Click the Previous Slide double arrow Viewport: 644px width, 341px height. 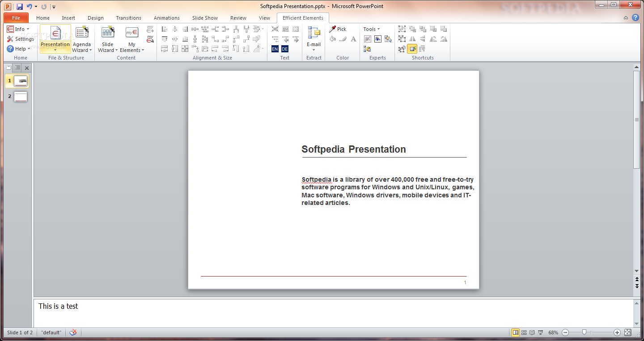(637, 279)
